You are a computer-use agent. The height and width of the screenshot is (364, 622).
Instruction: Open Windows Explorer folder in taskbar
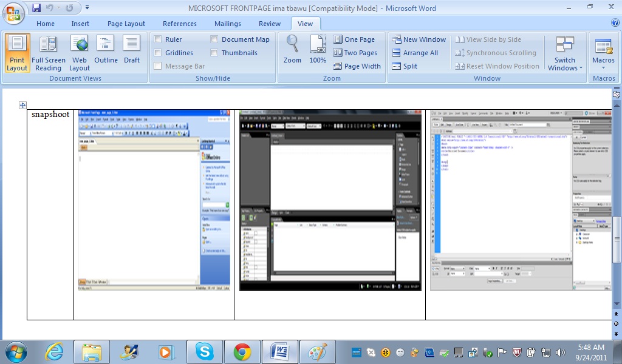[x=92, y=352]
